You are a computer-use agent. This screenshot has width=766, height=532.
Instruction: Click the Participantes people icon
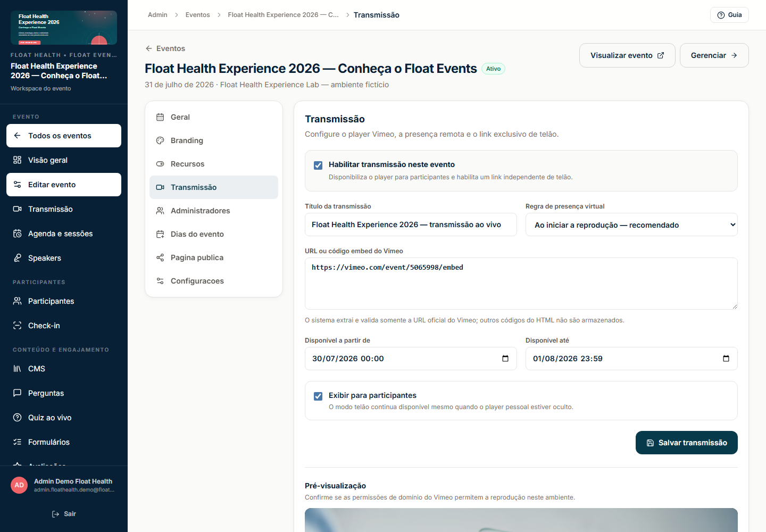tap(17, 301)
